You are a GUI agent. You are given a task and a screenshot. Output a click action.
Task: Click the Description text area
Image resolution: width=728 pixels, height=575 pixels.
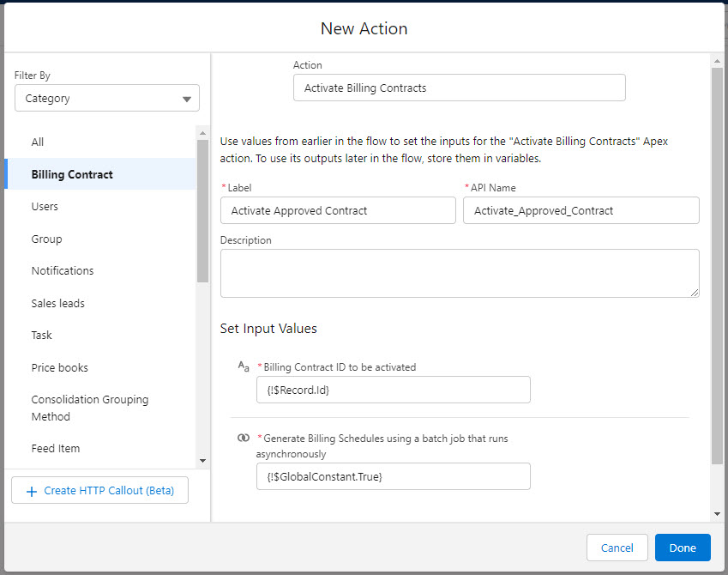click(x=459, y=273)
